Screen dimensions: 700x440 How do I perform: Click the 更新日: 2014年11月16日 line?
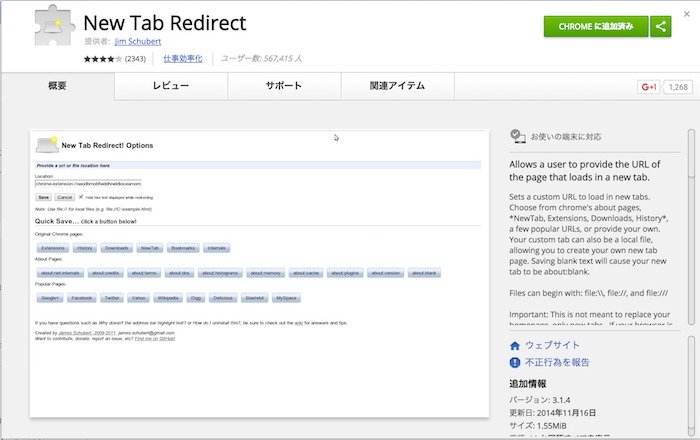tap(553, 413)
